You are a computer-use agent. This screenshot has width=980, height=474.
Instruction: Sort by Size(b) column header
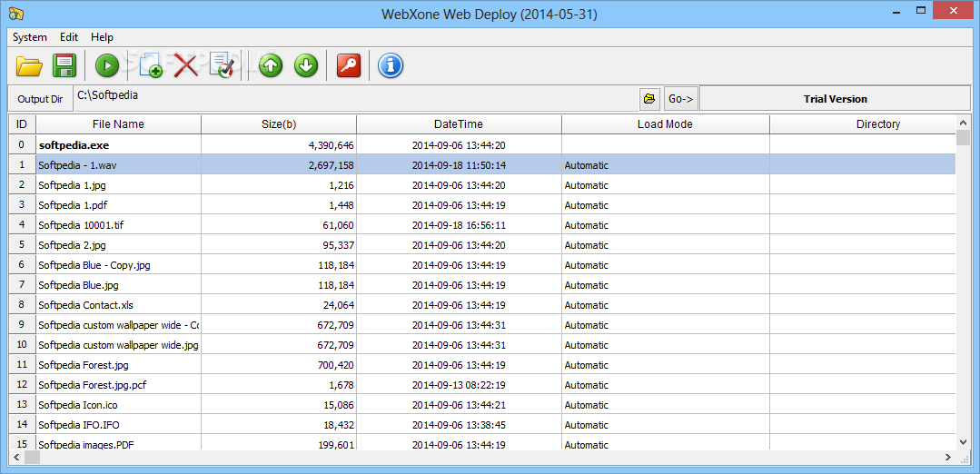click(x=279, y=124)
